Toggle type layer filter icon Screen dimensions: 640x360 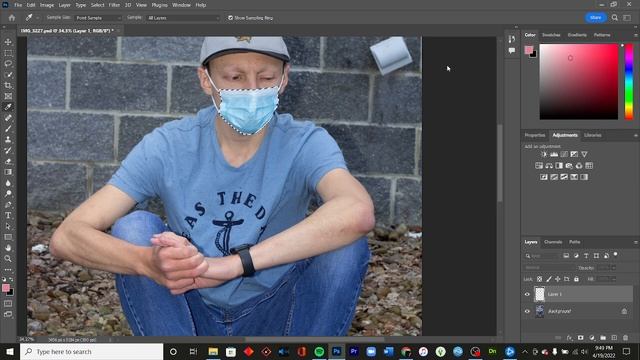tap(586, 256)
